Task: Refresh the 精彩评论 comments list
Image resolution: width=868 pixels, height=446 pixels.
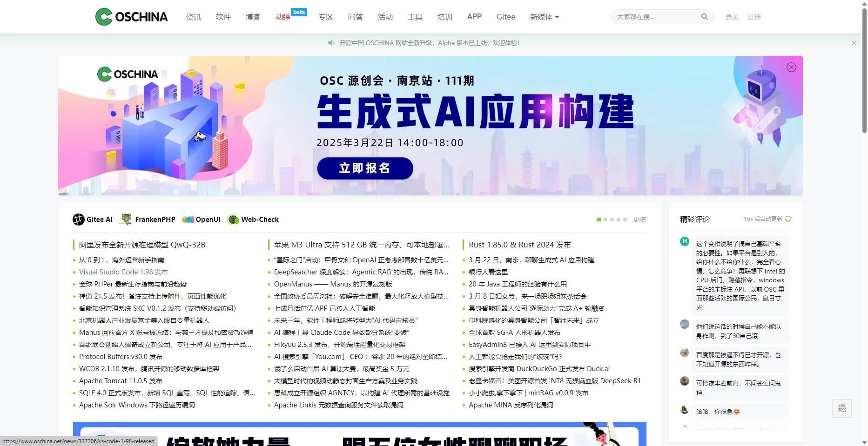Action: (x=788, y=219)
